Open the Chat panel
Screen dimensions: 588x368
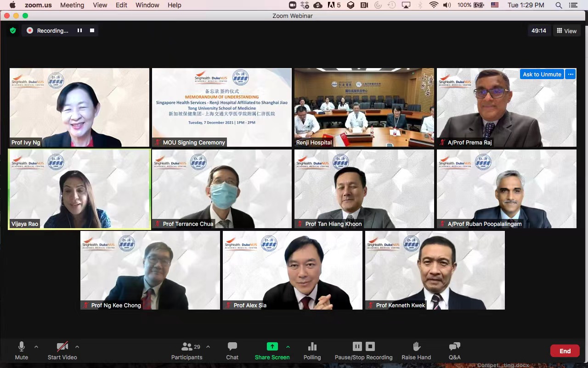232,351
